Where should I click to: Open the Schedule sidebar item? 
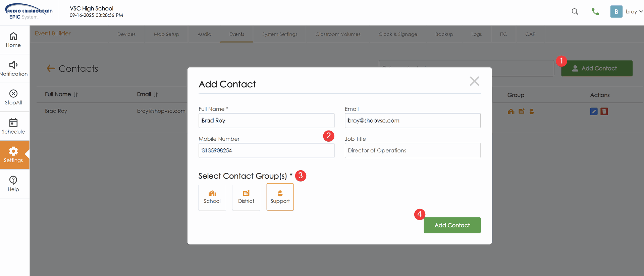pyautogui.click(x=13, y=126)
